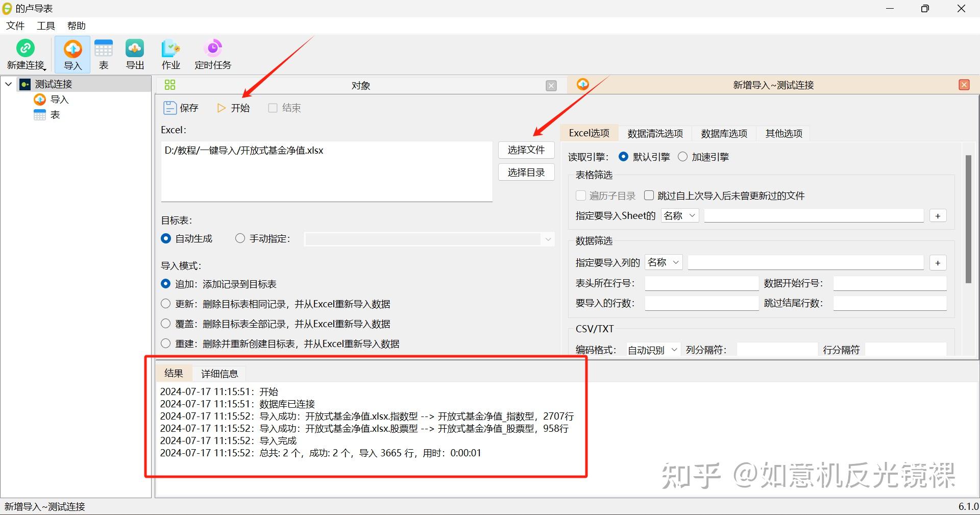The width and height of the screenshot is (980, 515).
Task: Enable the 遍历子目录 checkbox
Action: point(581,195)
